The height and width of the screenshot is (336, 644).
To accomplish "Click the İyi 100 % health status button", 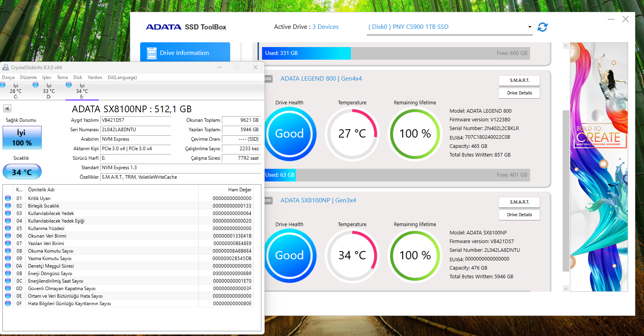I will tap(22, 138).
